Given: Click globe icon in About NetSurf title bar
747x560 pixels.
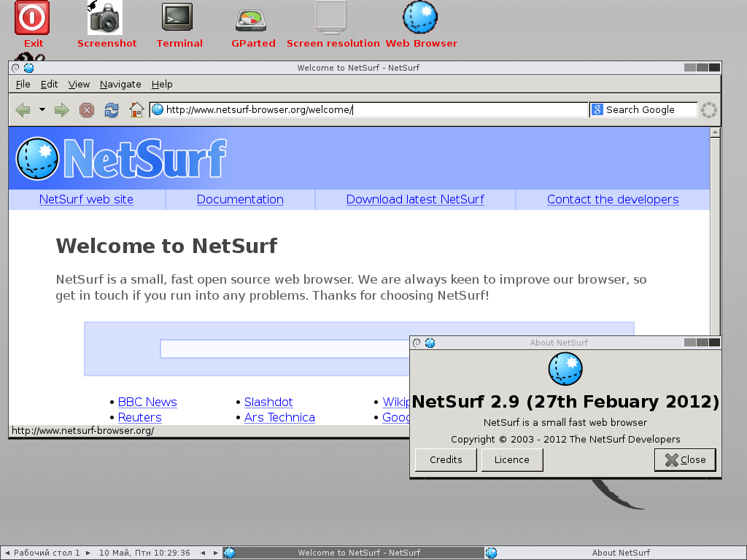Looking at the screenshot, I should point(430,343).
